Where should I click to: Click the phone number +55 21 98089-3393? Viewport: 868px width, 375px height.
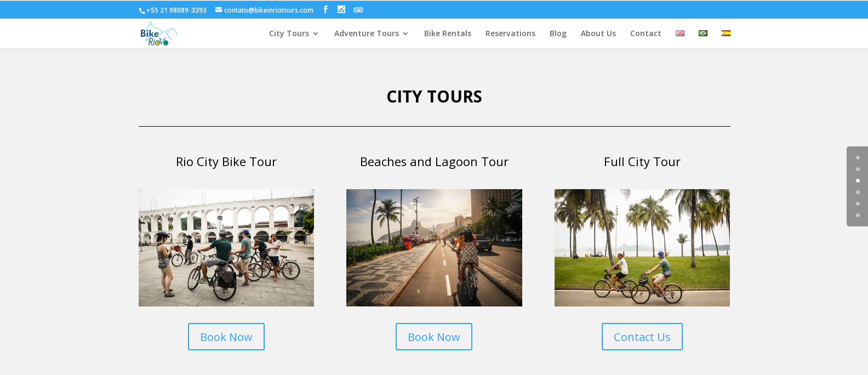point(176,10)
